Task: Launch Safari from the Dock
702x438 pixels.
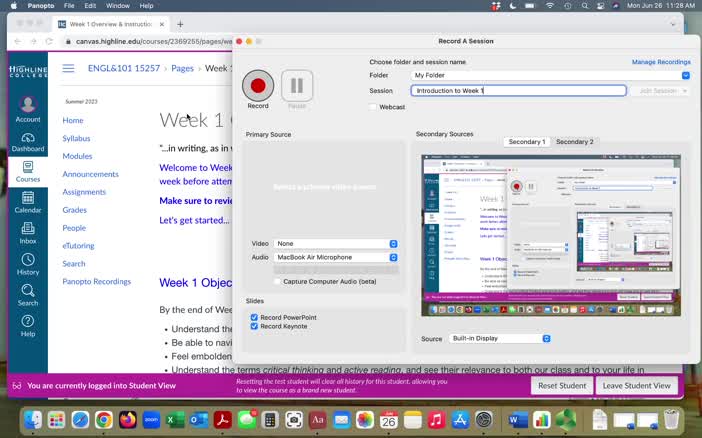Action: point(80,420)
